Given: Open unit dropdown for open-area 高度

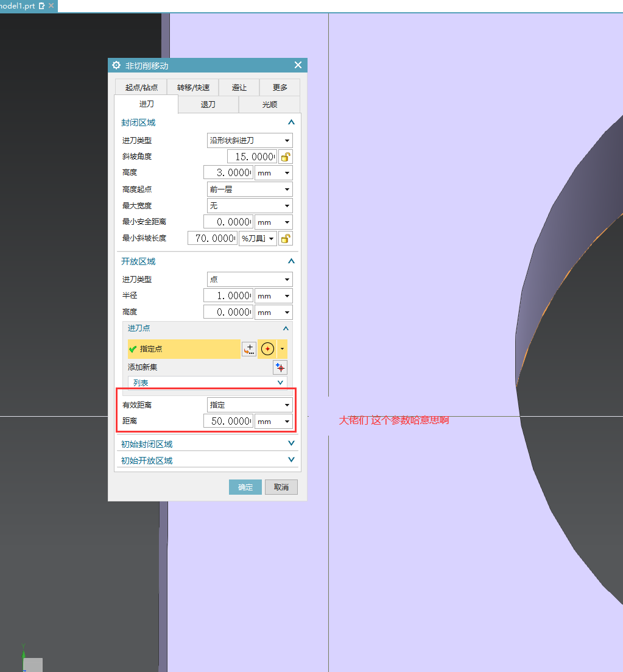Looking at the screenshot, I should (273, 312).
